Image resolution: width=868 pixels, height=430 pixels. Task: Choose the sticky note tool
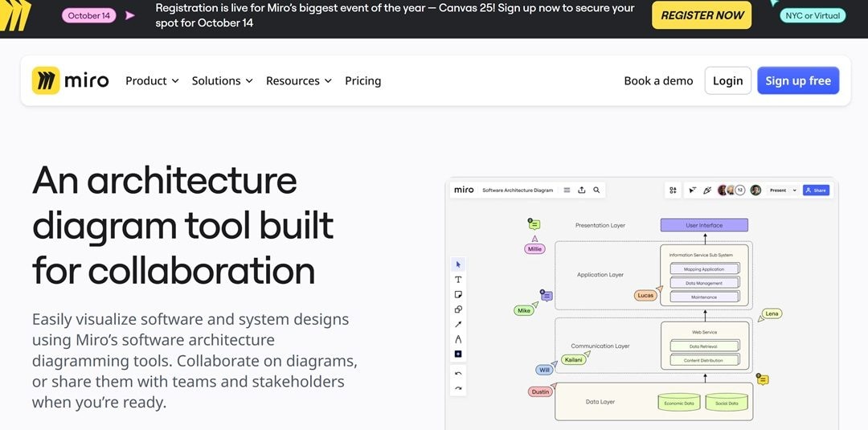pos(458,294)
